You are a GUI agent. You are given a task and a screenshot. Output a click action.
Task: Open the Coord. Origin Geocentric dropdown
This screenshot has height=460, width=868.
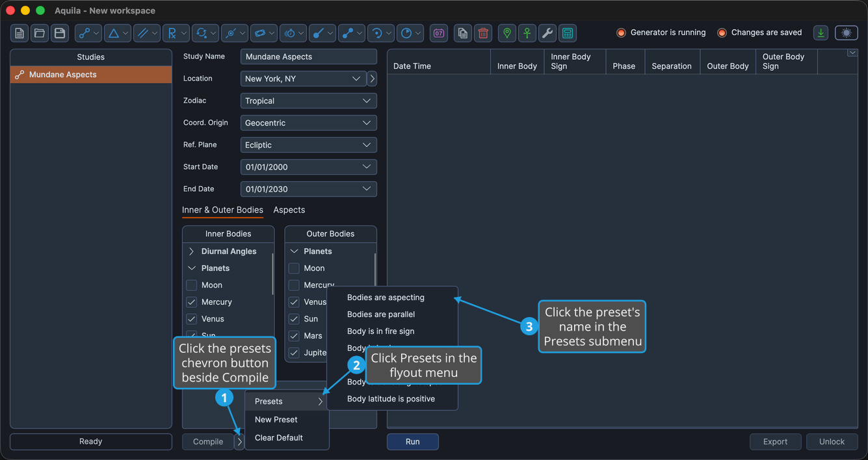308,123
